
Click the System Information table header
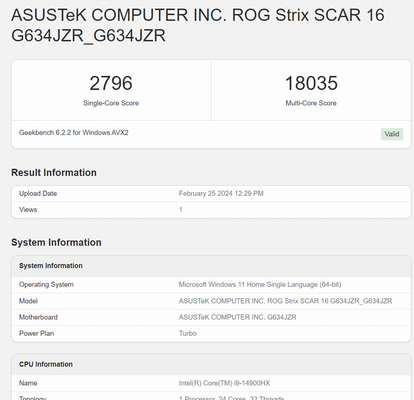[x=51, y=266]
